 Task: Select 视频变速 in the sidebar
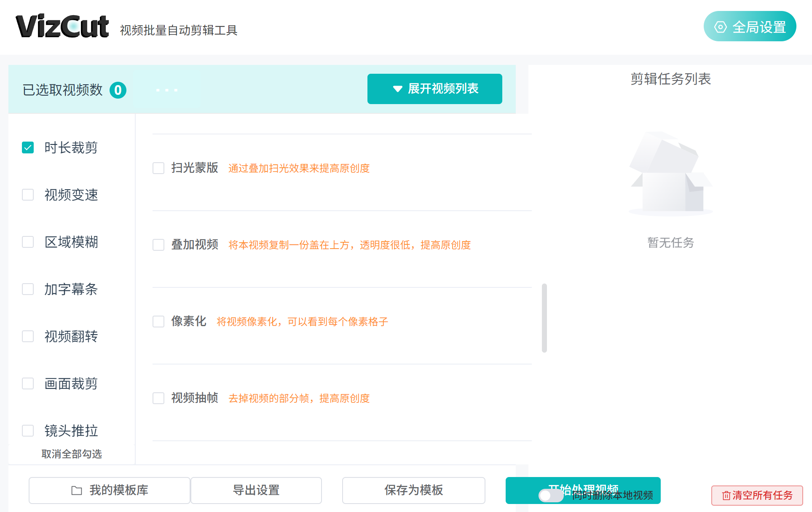point(28,195)
